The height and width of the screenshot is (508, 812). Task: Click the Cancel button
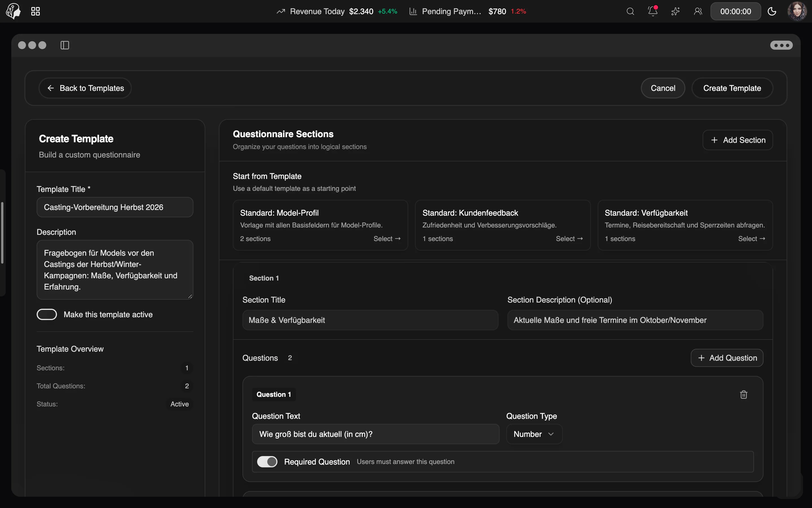663,88
